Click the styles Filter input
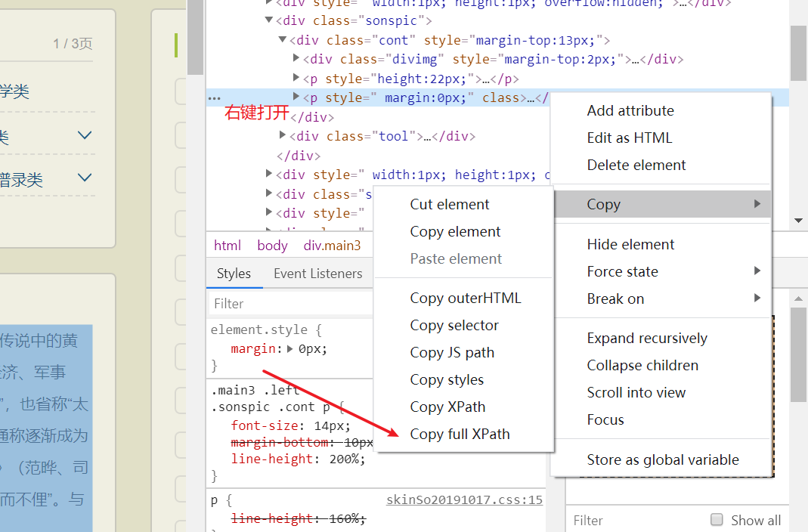Image resolution: width=808 pixels, height=532 pixels. (291, 304)
